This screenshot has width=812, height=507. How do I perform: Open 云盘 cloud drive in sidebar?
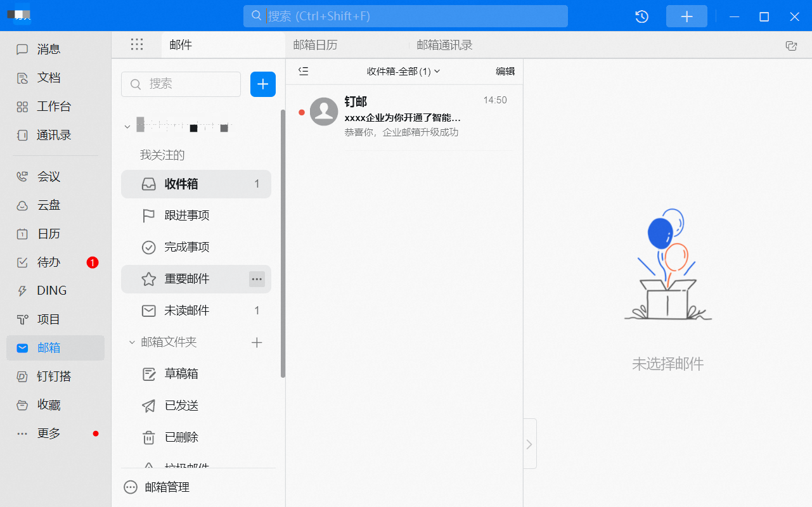point(48,205)
